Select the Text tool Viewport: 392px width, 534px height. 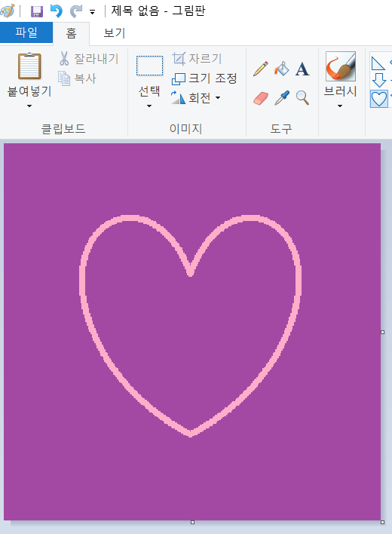[x=302, y=69]
